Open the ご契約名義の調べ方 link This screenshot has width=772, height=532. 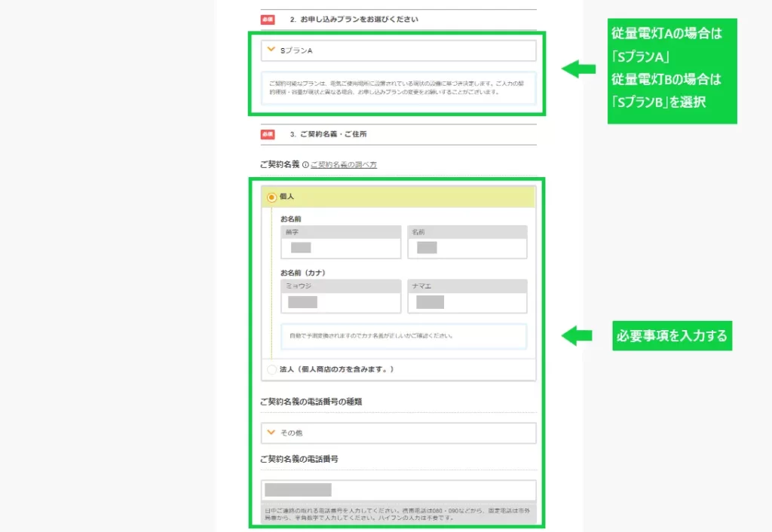[x=344, y=165]
